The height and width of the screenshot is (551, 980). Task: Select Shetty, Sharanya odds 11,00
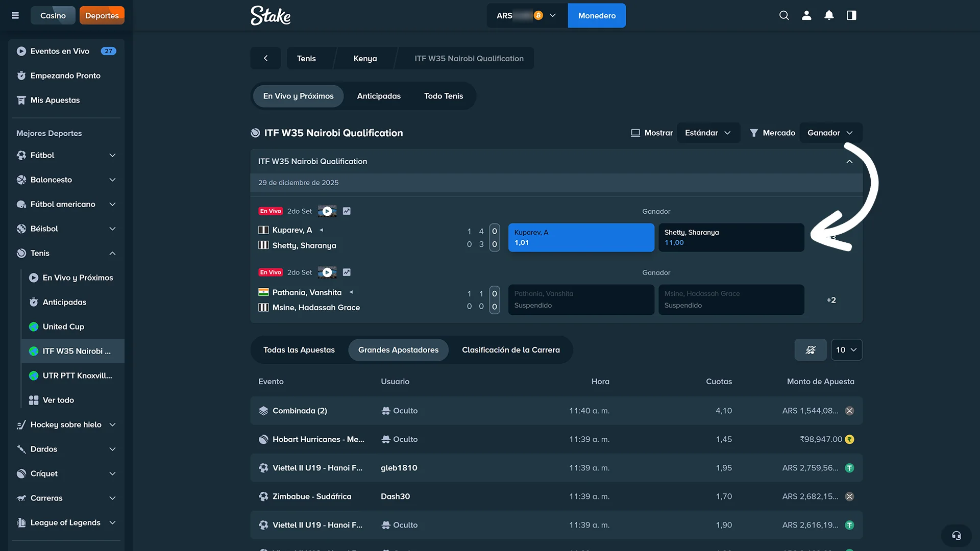[x=731, y=237]
